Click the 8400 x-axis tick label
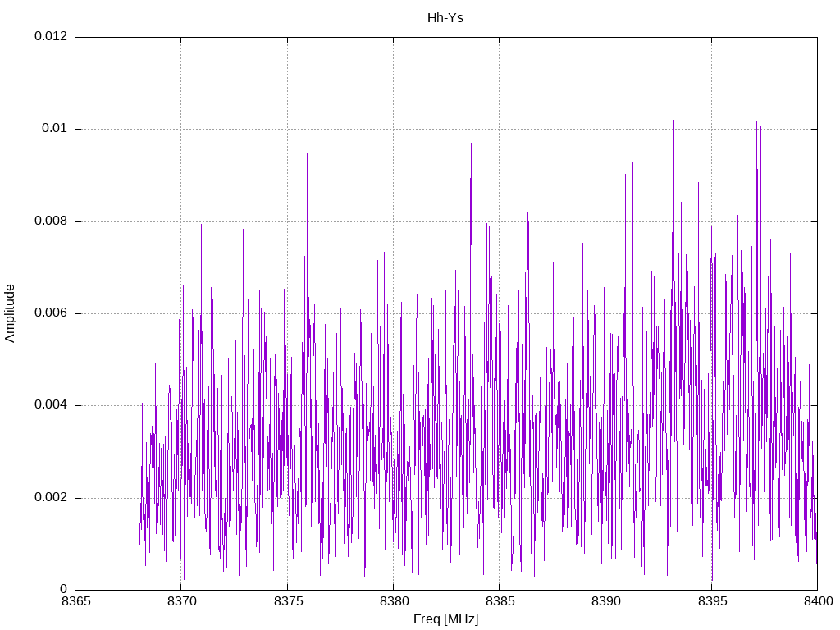This screenshot has height=630, width=840. (818, 601)
